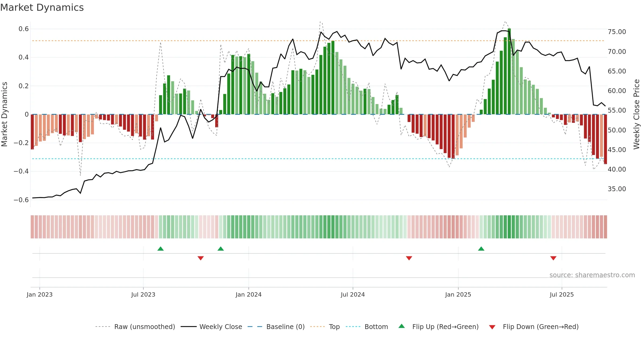The height and width of the screenshot is (362, 644).
Task: Click the last dark red bar at the chart's right end
Action: pos(605,139)
